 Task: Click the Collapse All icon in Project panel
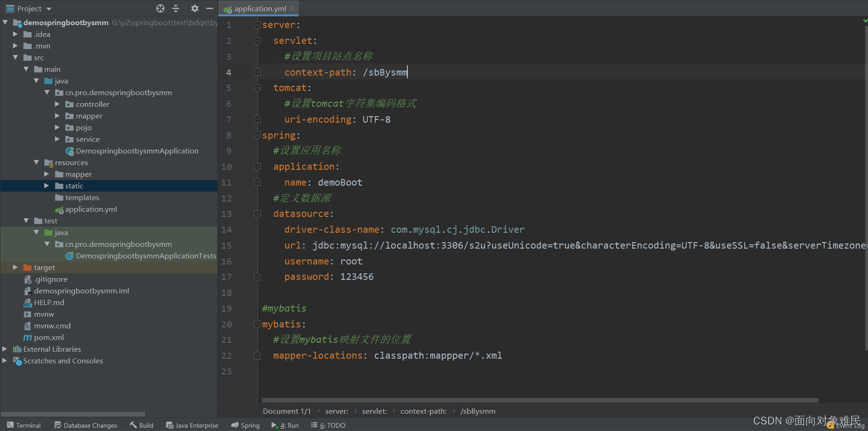176,8
